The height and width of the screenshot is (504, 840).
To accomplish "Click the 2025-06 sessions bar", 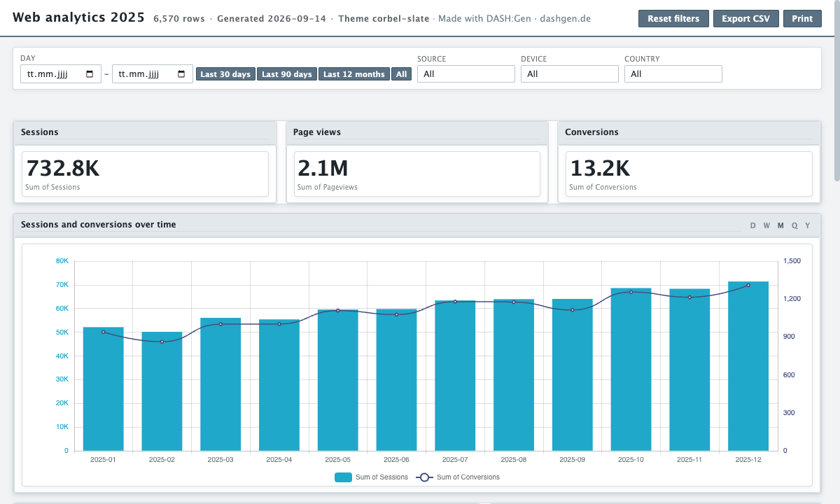I will pos(397,380).
